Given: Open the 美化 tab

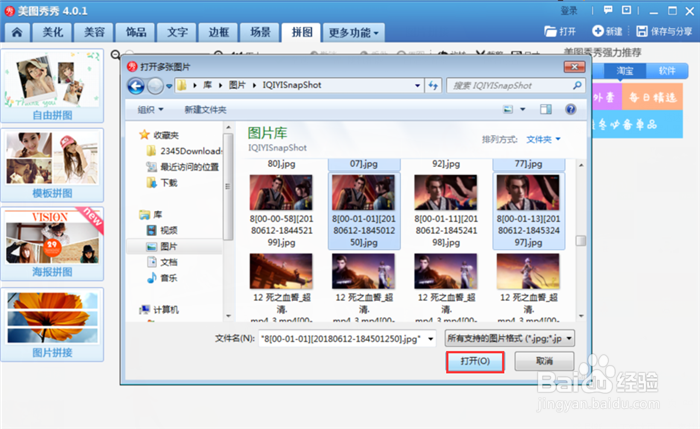Looking at the screenshot, I should [x=53, y=32].
